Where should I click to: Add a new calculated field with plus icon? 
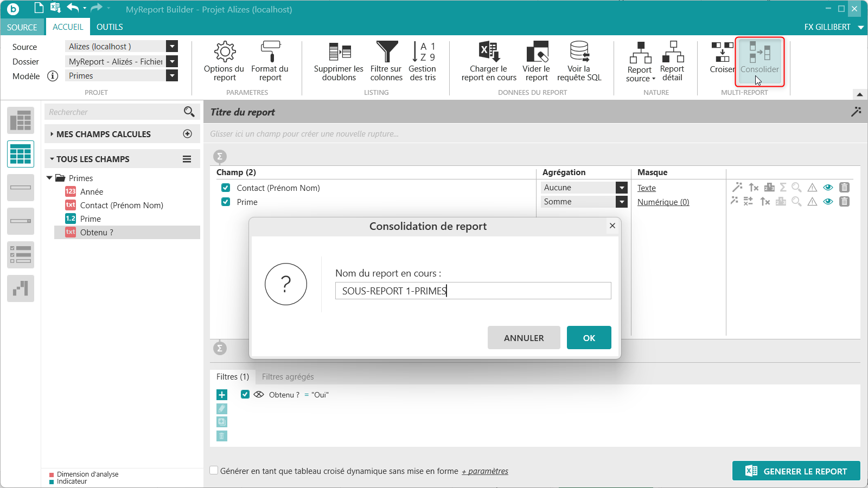coord(188,134)
